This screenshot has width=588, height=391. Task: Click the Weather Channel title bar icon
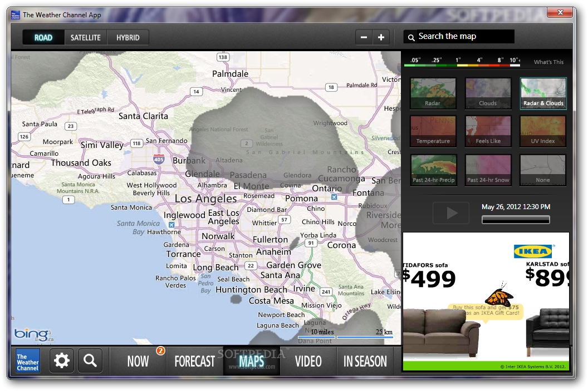tap(16, 15)
